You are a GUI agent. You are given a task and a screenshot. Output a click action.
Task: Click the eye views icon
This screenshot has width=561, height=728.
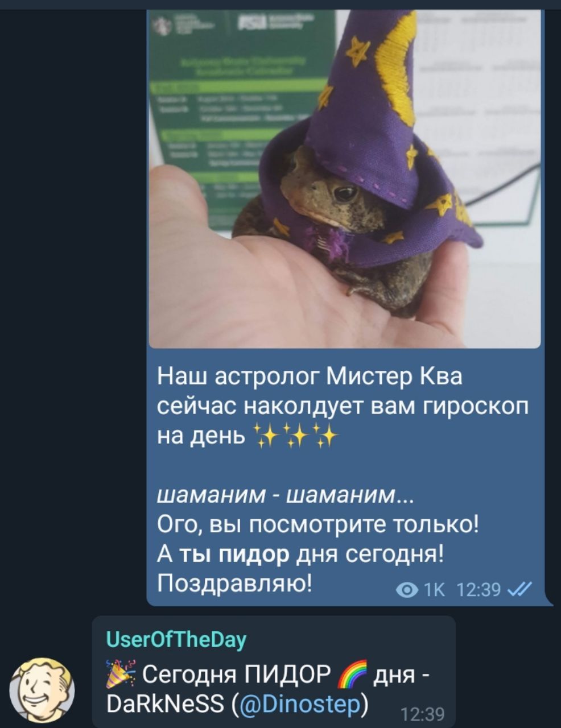click(x=406, y=591)
